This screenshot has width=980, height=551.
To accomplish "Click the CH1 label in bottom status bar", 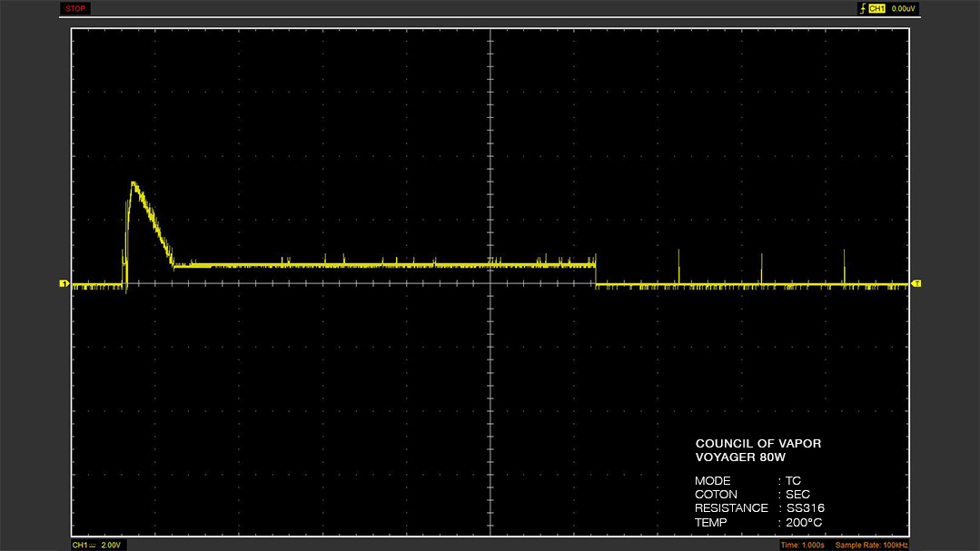I will (x=80, y=545).
